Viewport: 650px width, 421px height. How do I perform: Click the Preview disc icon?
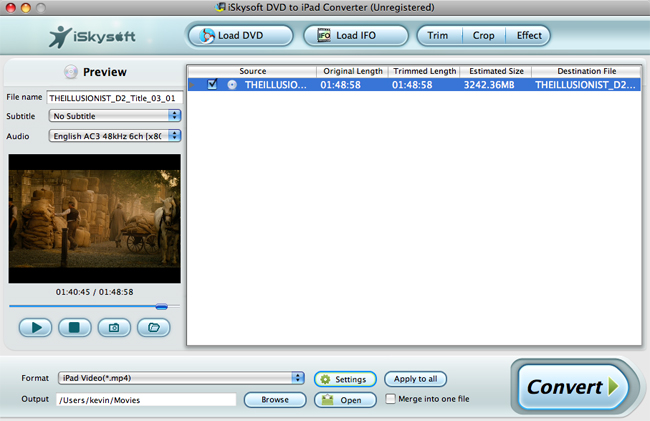(x=70, y=72)
